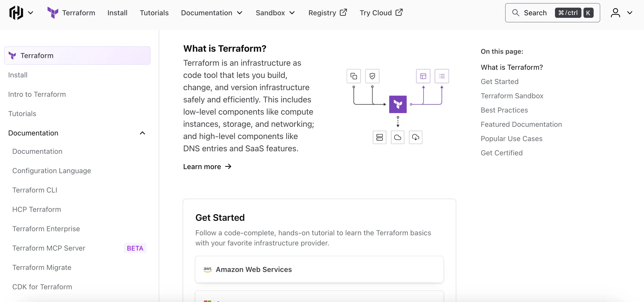Click the Terraform logo in the navbar

click(x=53, y=12)
